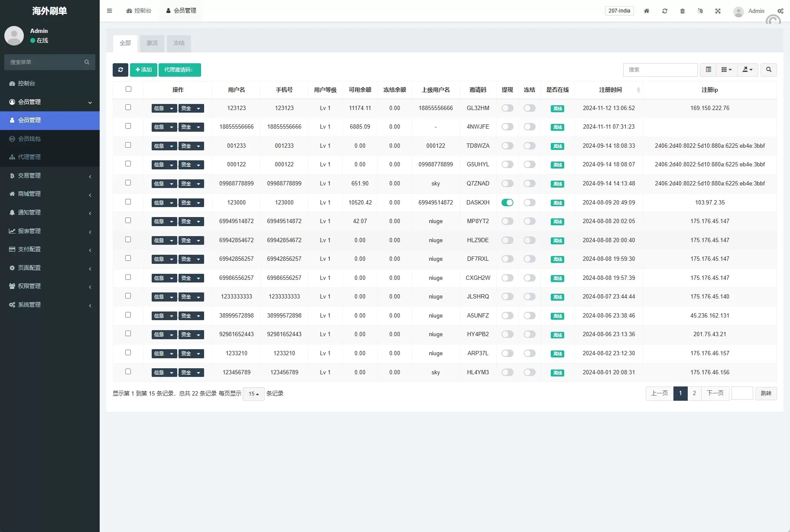The width and height of the screenshot is (790, 532).
Task: Click the trash icon to clear cache
Action: tap(682, 11)
